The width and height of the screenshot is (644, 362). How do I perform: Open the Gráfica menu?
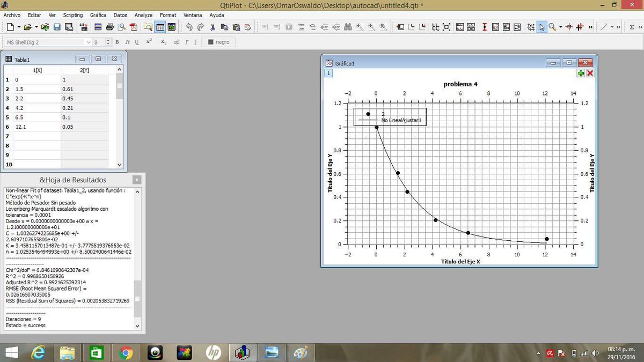point(98,15)
